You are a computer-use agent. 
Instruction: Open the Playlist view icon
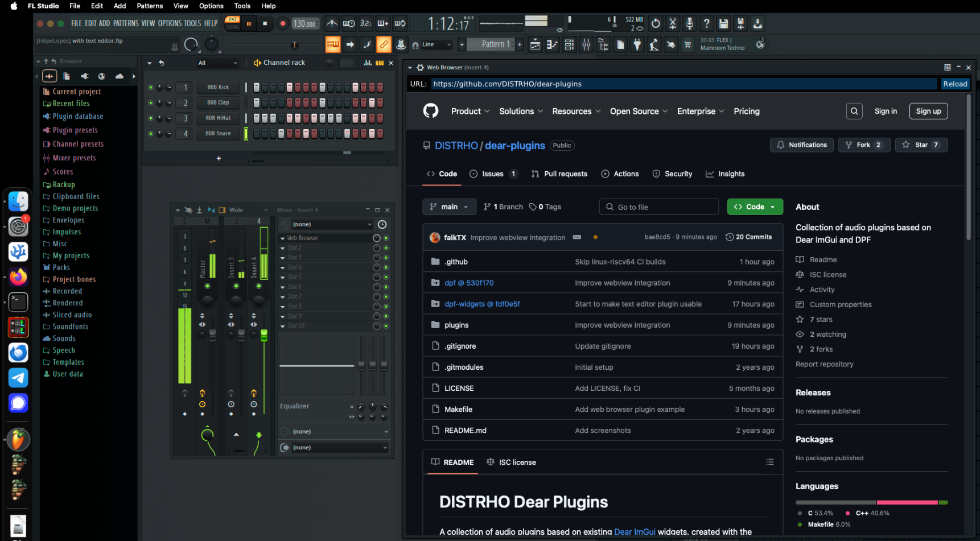[x=536, y=44]
